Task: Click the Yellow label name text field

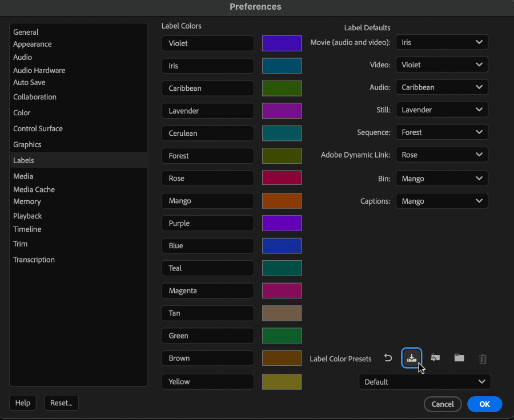Action: coord(207,382)
